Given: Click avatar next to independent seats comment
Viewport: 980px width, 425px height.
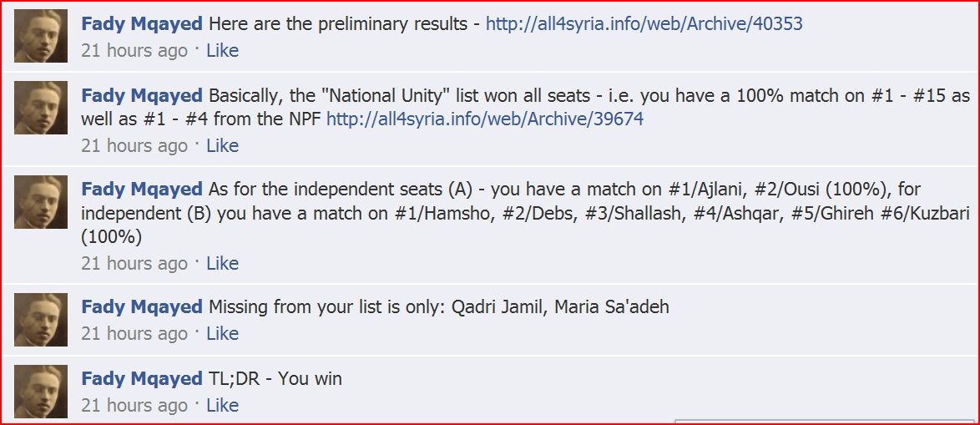Looking at the screenshot, I should (x=41, y=202).
